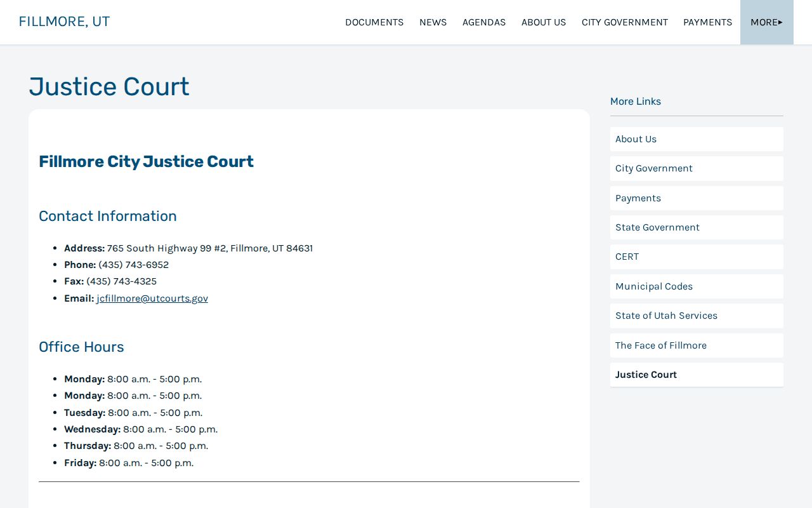812x508 pixels.
Task: Click the Tuesday hours entry
Action: pos(133,413)
